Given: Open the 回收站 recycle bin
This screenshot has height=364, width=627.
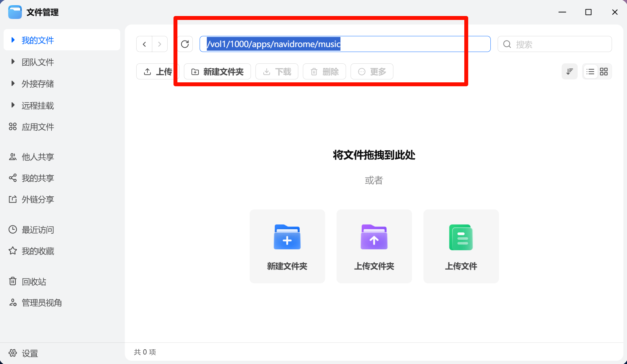Looking at the screenshot, I should tap(34, 282).
